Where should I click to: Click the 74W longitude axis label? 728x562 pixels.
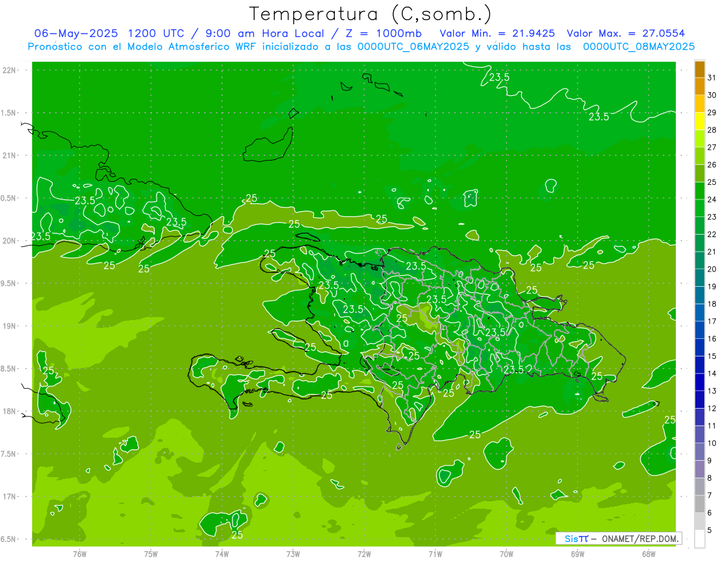click(222, 554)
